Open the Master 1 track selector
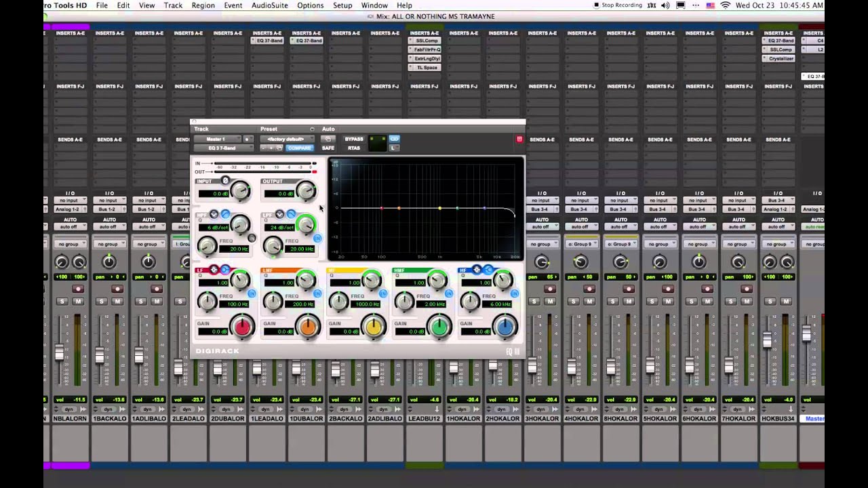 [217, 139]
